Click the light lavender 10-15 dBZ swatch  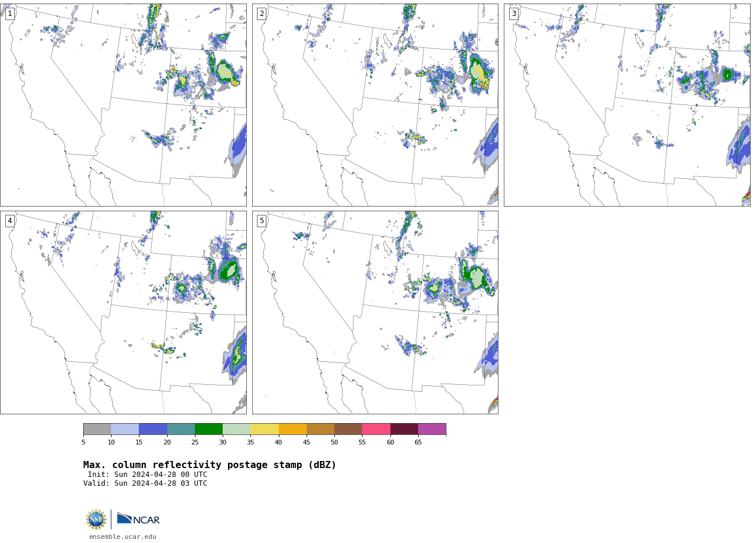[x=125, y=429]
